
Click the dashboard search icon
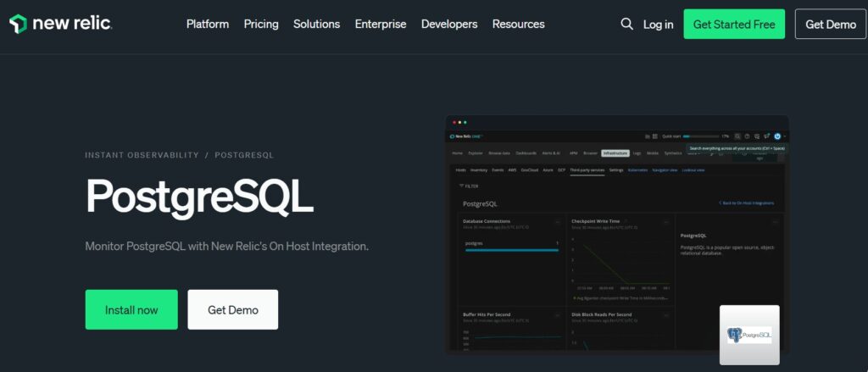pos(737,136)
